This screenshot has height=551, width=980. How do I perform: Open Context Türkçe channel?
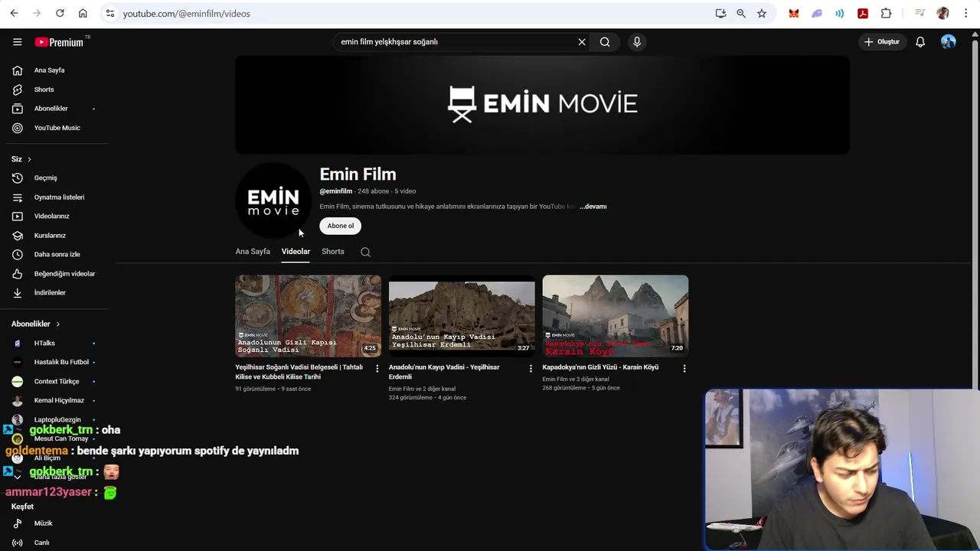(x=57, y=381)
